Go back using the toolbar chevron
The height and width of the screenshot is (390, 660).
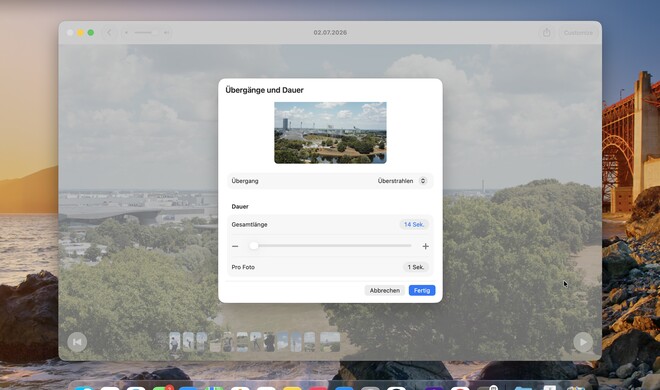109,32
